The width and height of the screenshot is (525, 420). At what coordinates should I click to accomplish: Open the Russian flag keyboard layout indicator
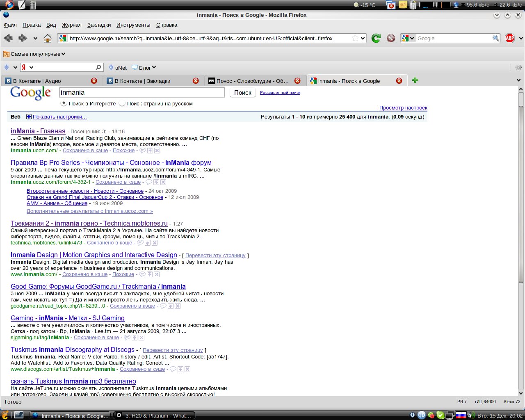[x=461, y=415]
